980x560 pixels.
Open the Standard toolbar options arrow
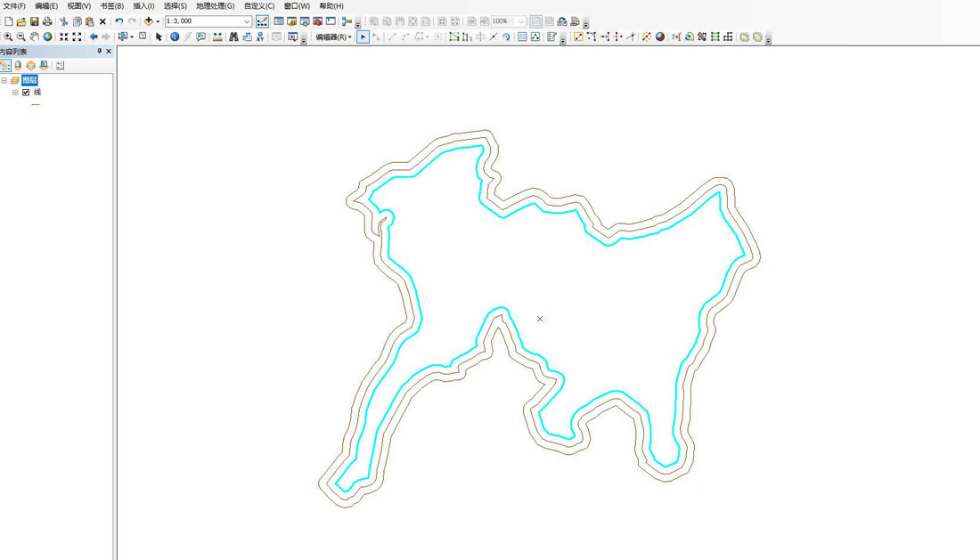[x=358, y=24]
